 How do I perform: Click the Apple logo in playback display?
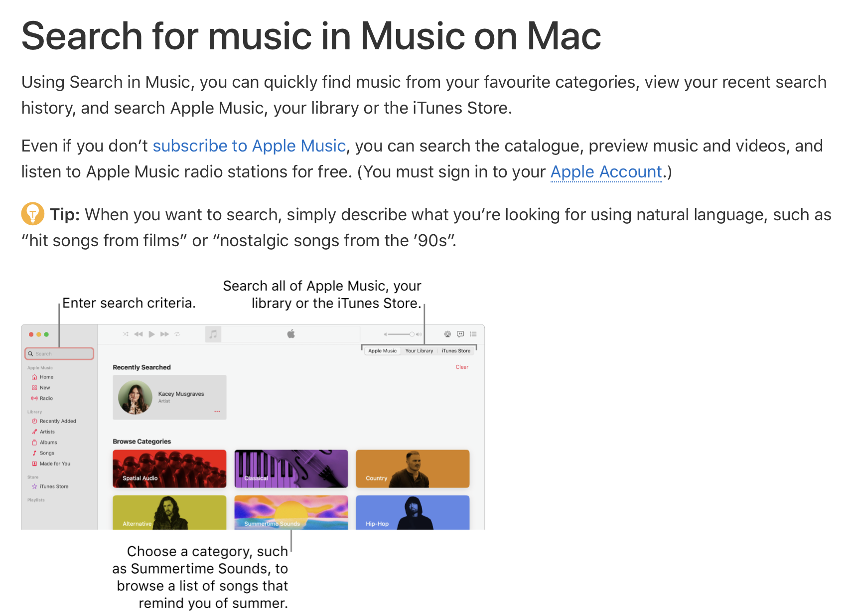(291, 334)
